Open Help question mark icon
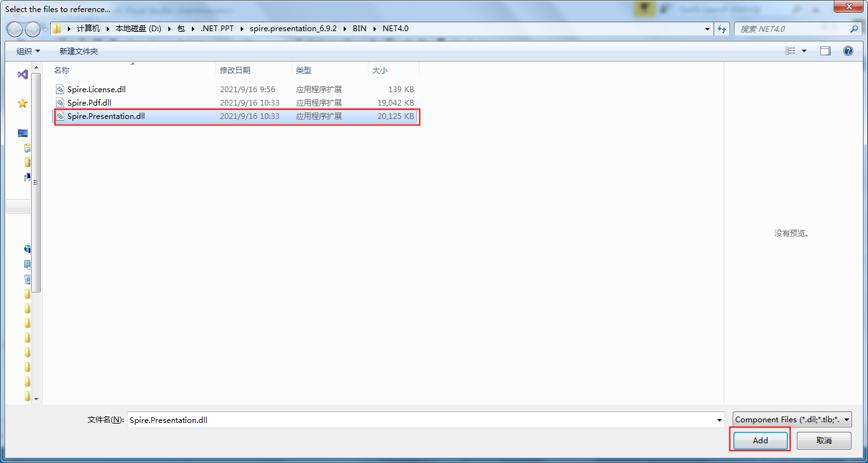 click(x=848, y=51)
